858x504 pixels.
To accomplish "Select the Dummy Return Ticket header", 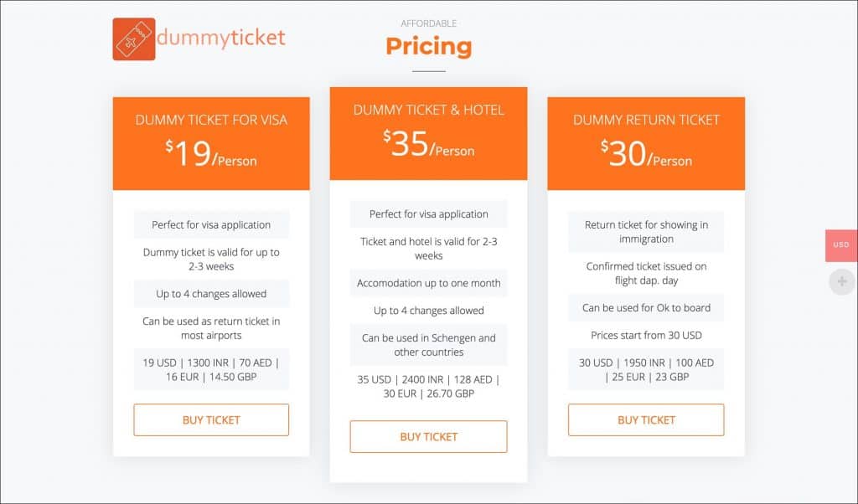I will tap(646, 120).
